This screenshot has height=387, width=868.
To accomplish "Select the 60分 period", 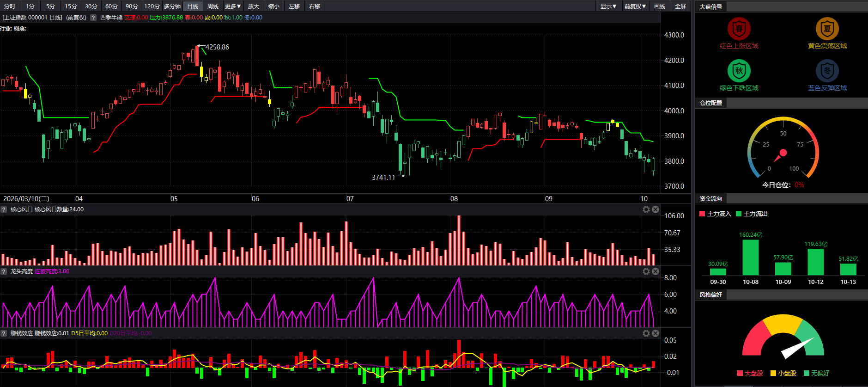I will point(111,6).
